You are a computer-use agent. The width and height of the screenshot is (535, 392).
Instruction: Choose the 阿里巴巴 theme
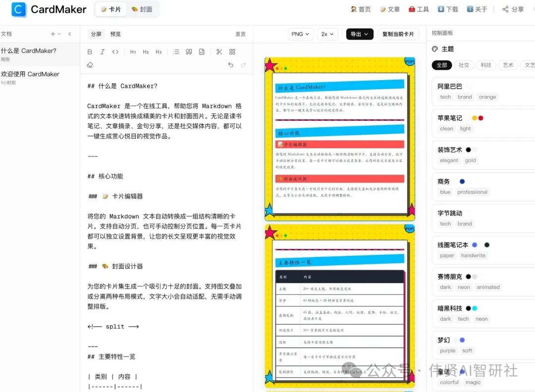tap(483, 92)
